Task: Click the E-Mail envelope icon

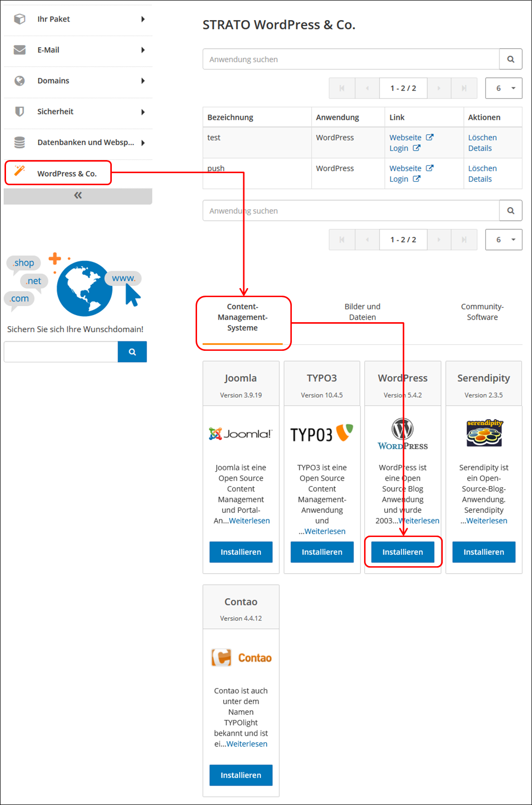Action: click(20, 50)
